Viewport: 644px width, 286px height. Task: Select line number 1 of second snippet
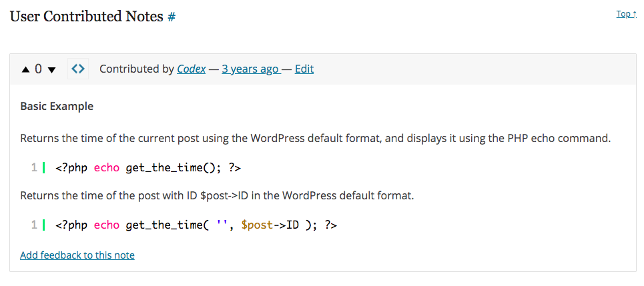34,225
